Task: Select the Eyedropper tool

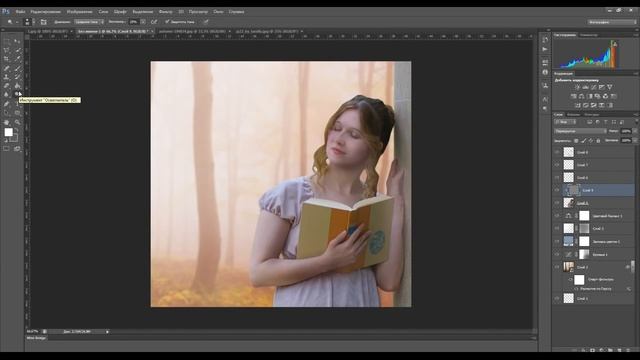Action: [x=17, y=59]
